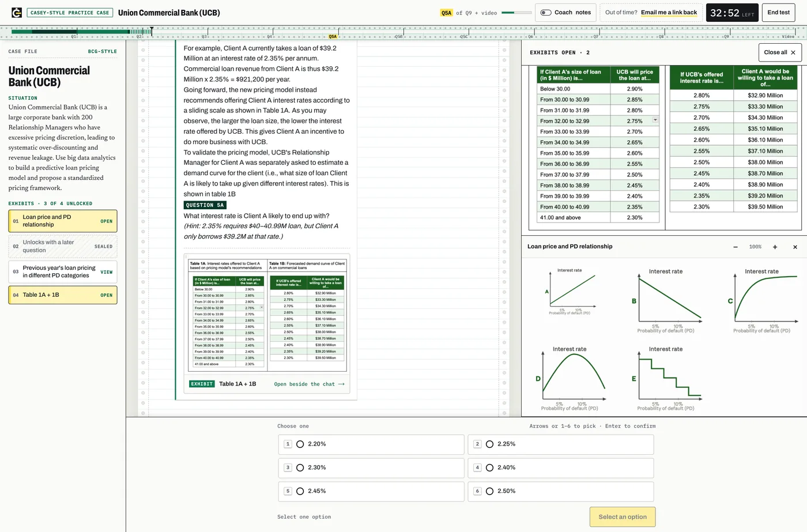This screenshot has width=807, height=532.
Task: Zoom out the Loan price exhibit
Action: 736,247
